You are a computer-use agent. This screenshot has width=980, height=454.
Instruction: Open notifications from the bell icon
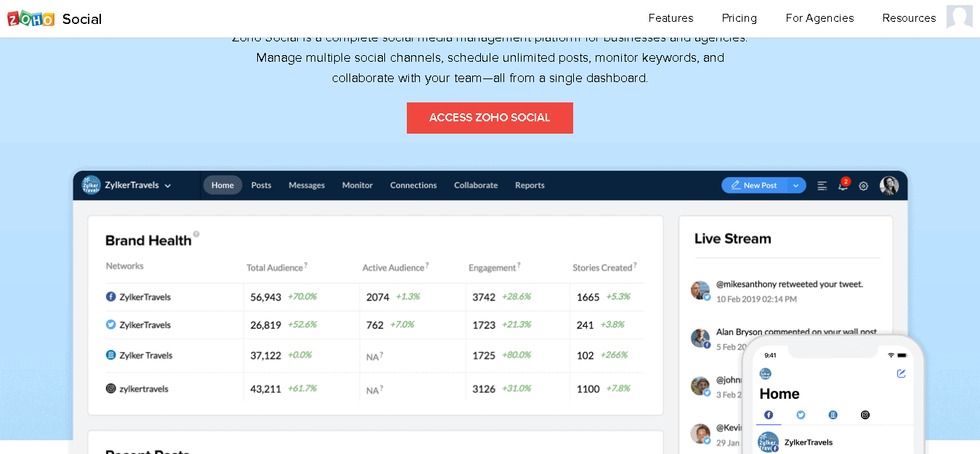click(x=842, y=186)
